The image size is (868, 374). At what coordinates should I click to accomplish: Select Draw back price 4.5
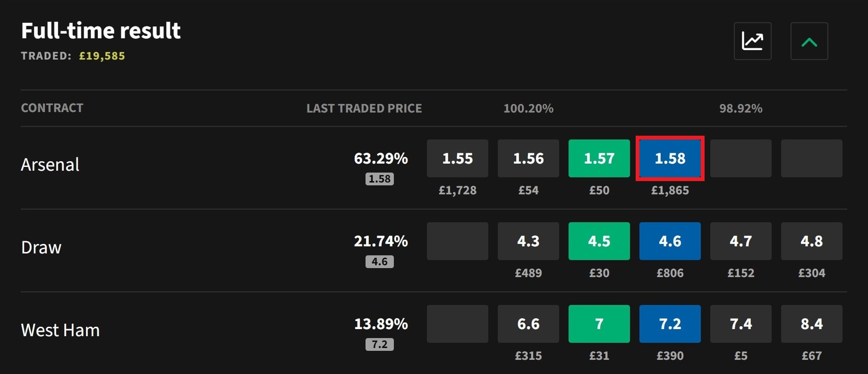599,241
